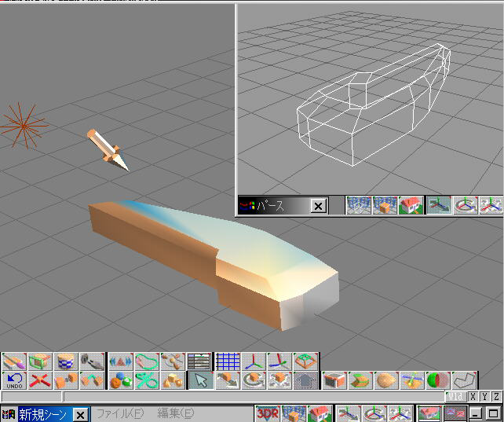504x422 pixels.
Task: Select Eye Move tool in パース window
Action: pyautogui.click(x=440, y=205)
